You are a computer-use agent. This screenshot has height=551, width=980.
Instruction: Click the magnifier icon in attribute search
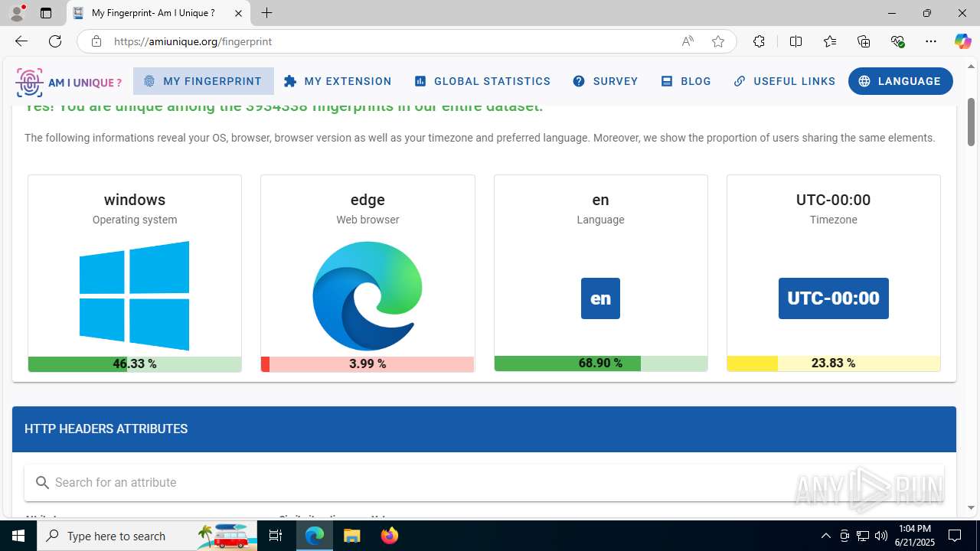point(43,483)
